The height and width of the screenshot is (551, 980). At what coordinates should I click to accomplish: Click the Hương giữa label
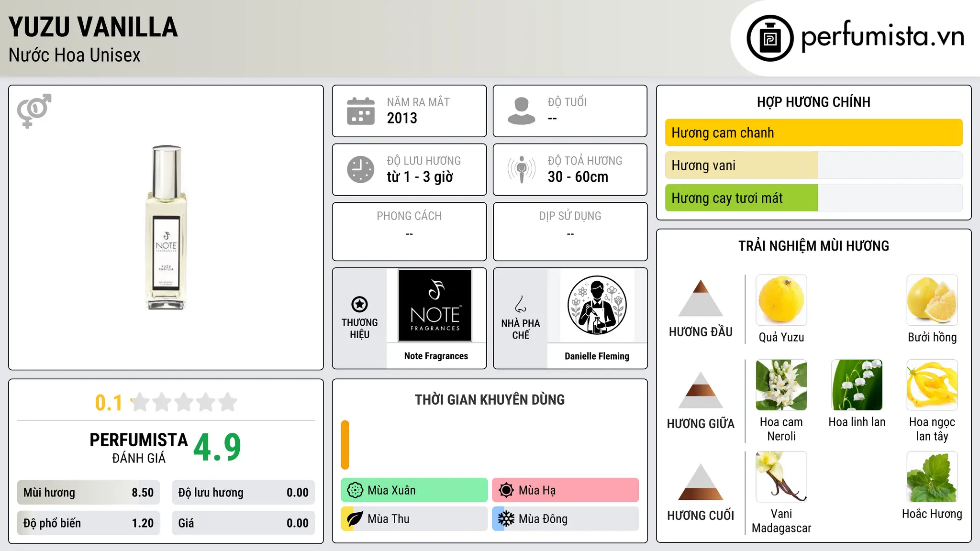[701, 424]
